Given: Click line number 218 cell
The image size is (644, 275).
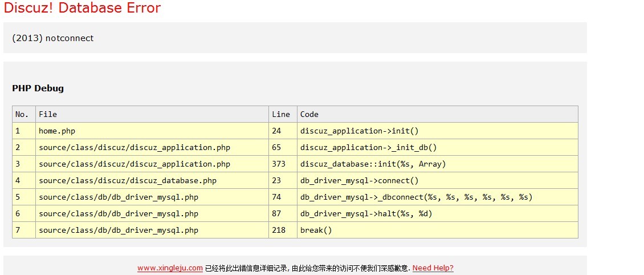Looking at the screenshot, I should point(283,230).
